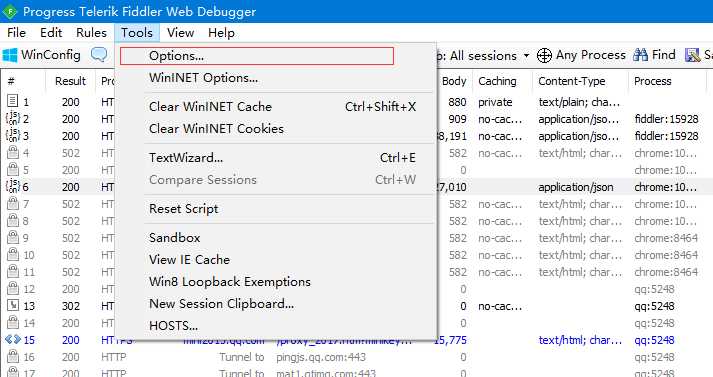This screenshot has height=377, width=713.
Task: Sort by the # column header
Action: pos(11,81)
